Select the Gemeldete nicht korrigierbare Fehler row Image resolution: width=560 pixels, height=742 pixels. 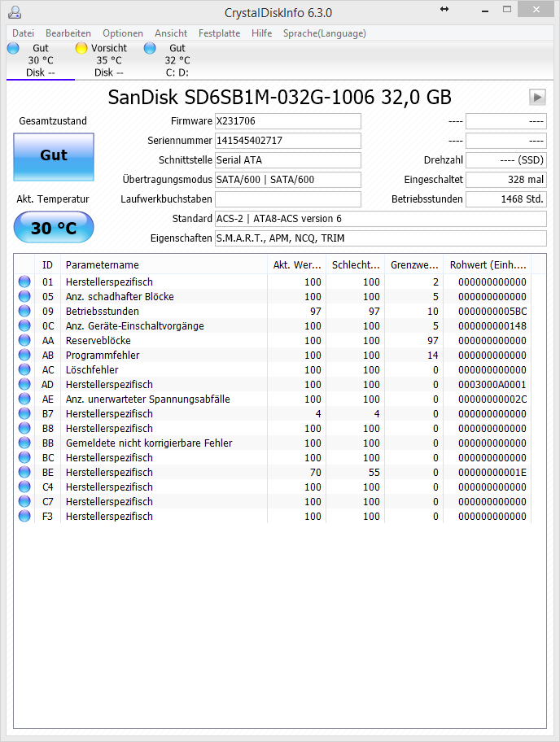point(273,443)
